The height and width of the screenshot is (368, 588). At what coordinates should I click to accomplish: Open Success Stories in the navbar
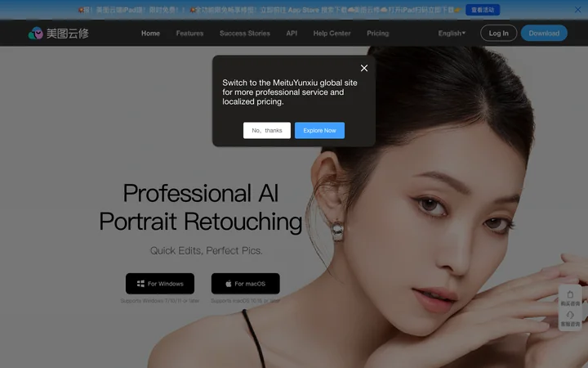(244, 33)
